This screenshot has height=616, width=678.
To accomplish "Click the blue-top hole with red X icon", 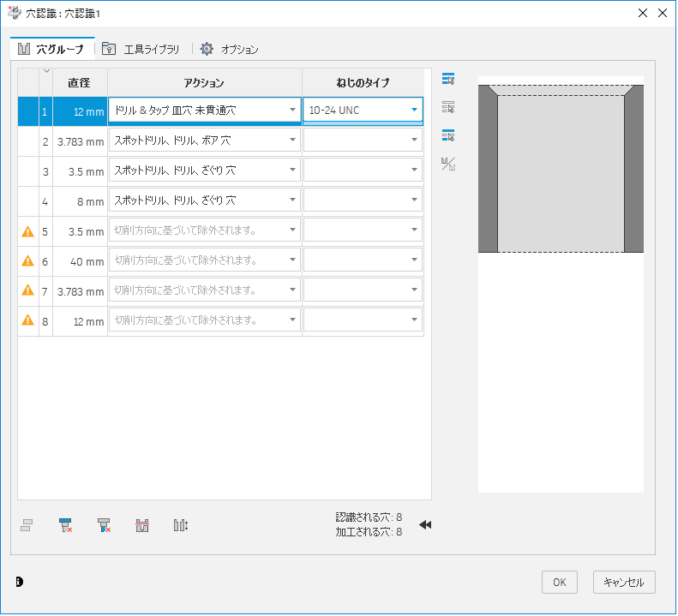I will pos(65,526).
